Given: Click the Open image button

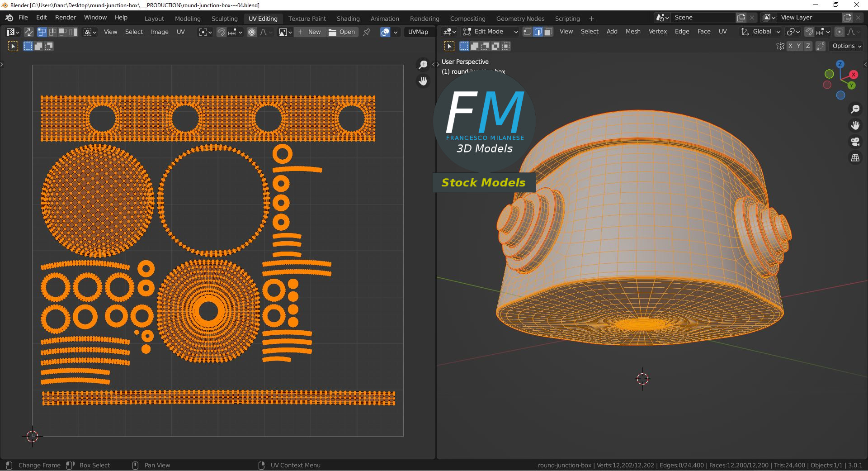Looking at the screenshot, I should coord(342,32).
